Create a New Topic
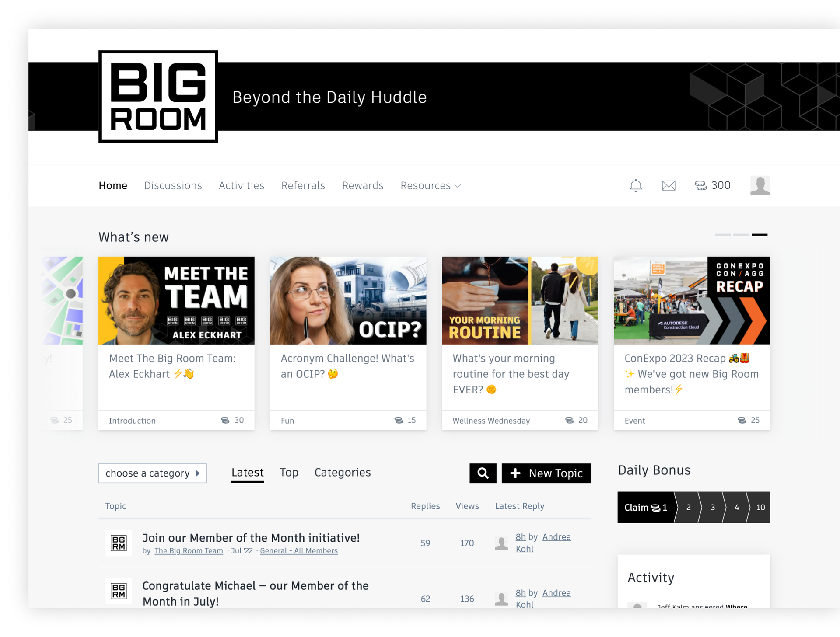 [546, 473]
